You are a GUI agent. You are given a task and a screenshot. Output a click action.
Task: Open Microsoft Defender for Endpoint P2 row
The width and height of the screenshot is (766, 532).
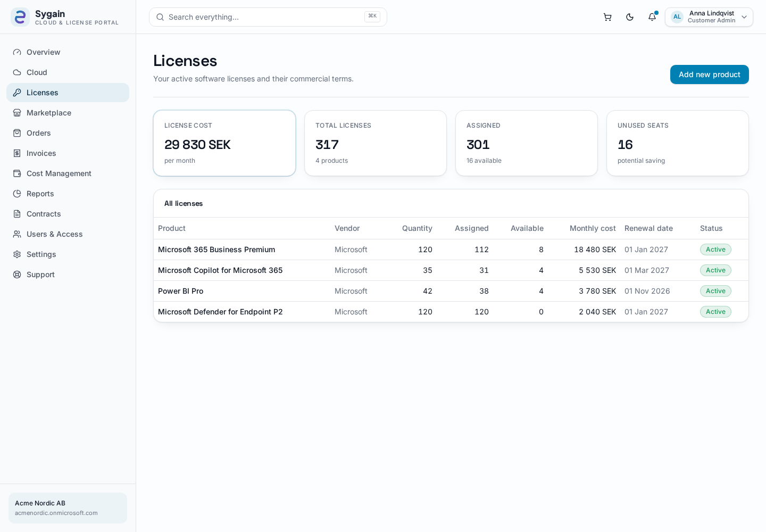pyautogui.click(x=451, y=312)
